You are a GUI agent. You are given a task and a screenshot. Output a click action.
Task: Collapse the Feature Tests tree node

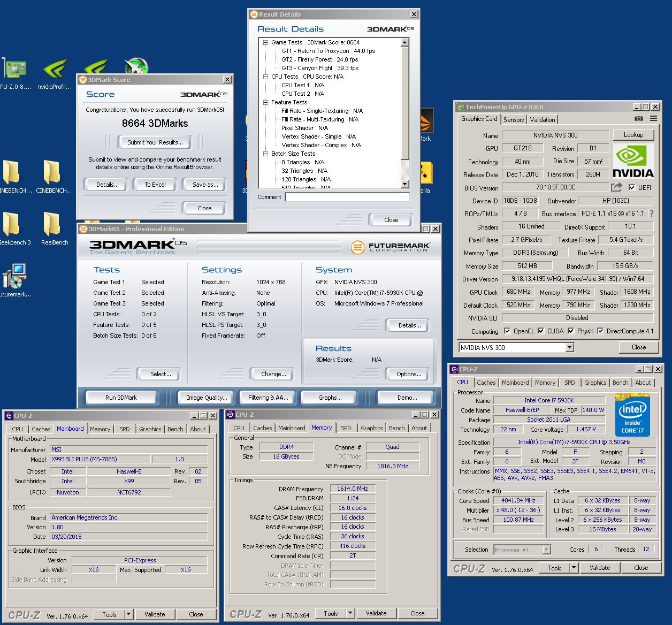(x=265, y=102)
